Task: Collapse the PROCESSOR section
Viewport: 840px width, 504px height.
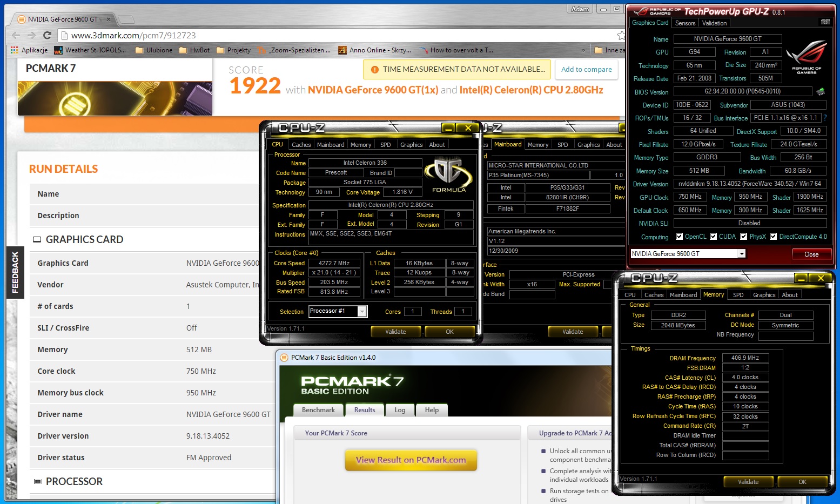Action: tap(38, 481)
